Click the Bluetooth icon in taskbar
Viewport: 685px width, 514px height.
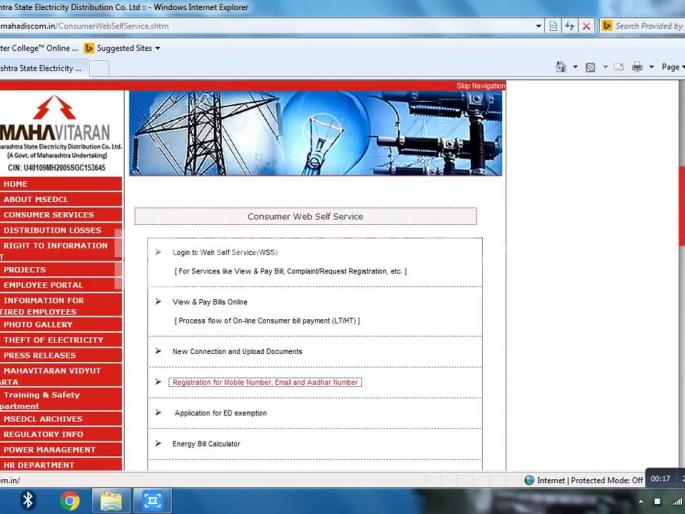(28, 500)
